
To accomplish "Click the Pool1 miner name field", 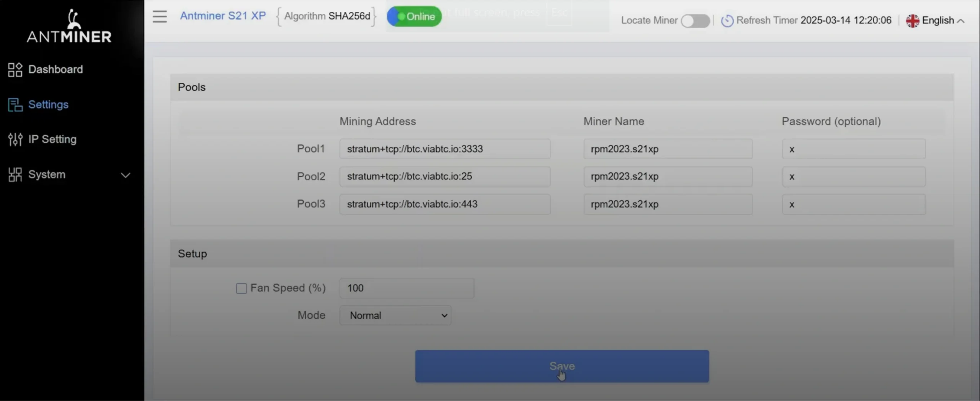I will point(668,149).
